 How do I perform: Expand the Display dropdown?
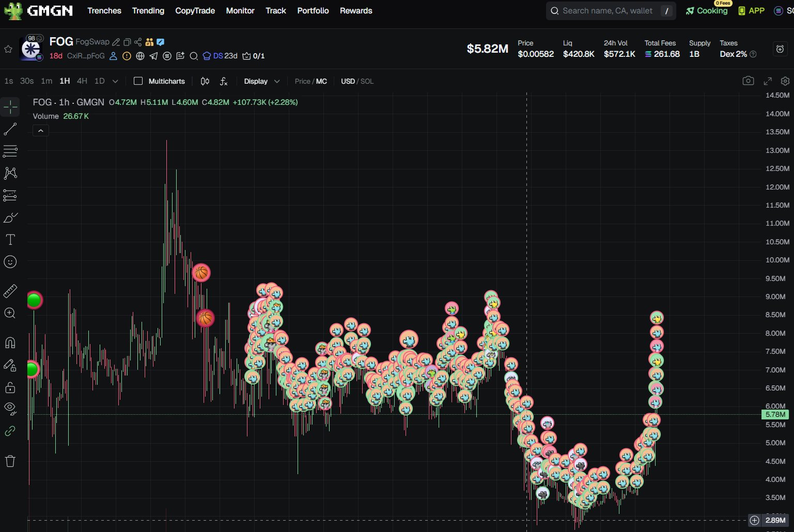click(x=261, y=81)
